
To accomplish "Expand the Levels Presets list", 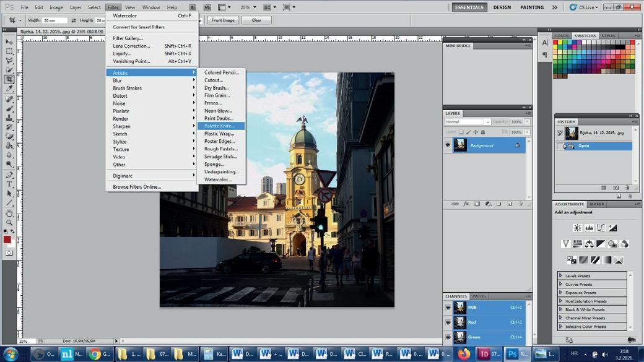I will (x=561, y=276).
